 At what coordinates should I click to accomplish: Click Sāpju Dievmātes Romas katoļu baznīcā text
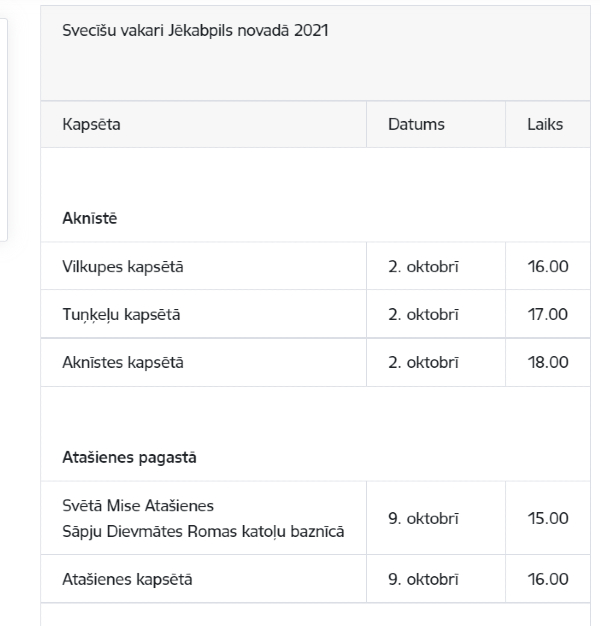point(203,532)
